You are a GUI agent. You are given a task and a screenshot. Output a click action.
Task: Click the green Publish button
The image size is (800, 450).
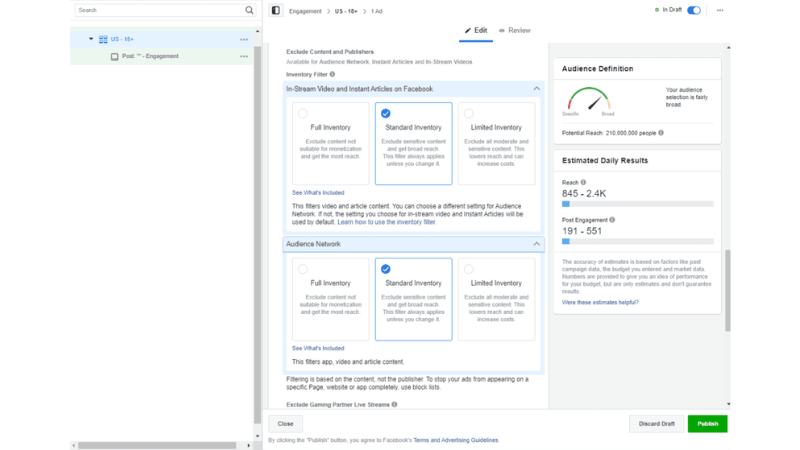[707, 423]
